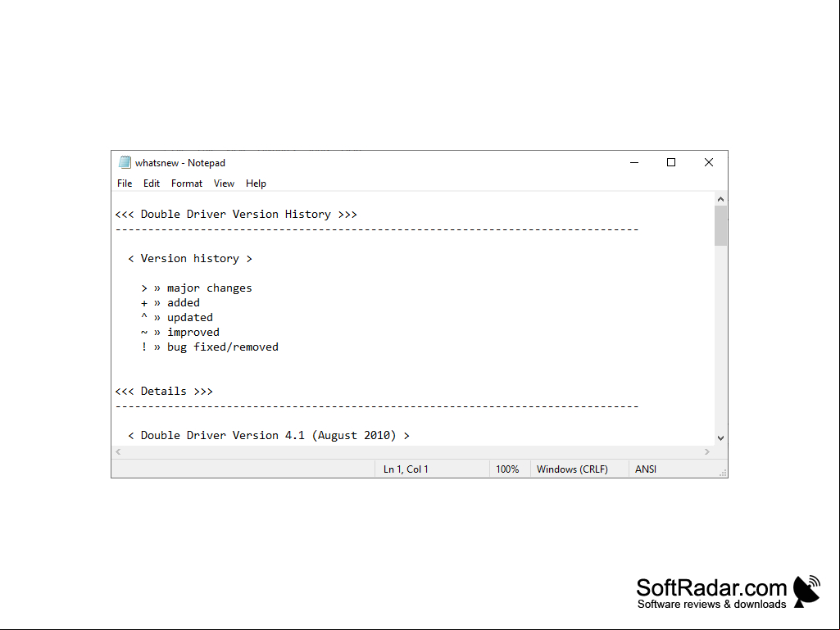Maximize the whatsnew Notepad window

pos(670,162)
